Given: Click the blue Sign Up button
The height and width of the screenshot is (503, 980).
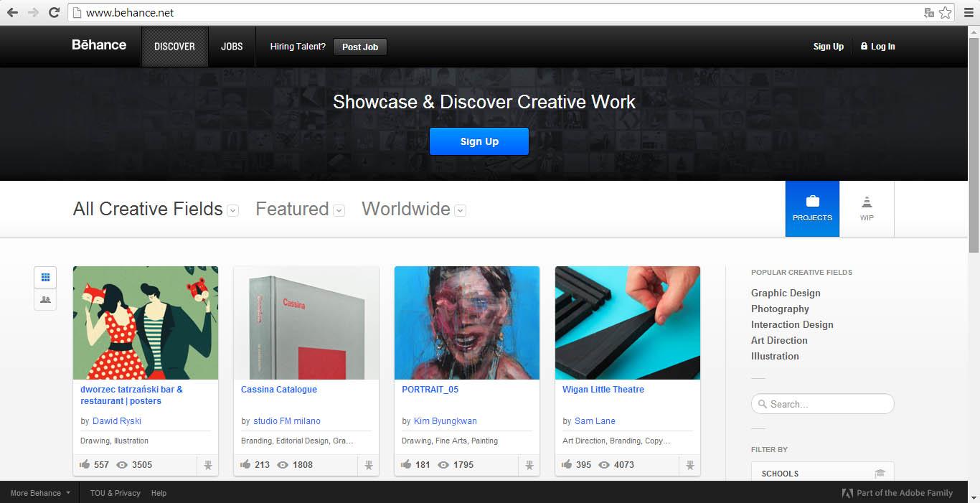Looking at the screenshot, I should point(479,141).
